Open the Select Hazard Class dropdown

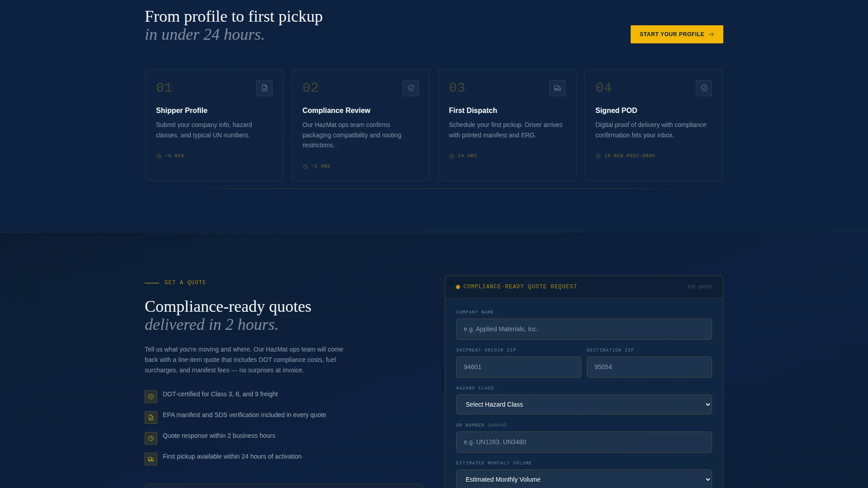coord(584,404)
